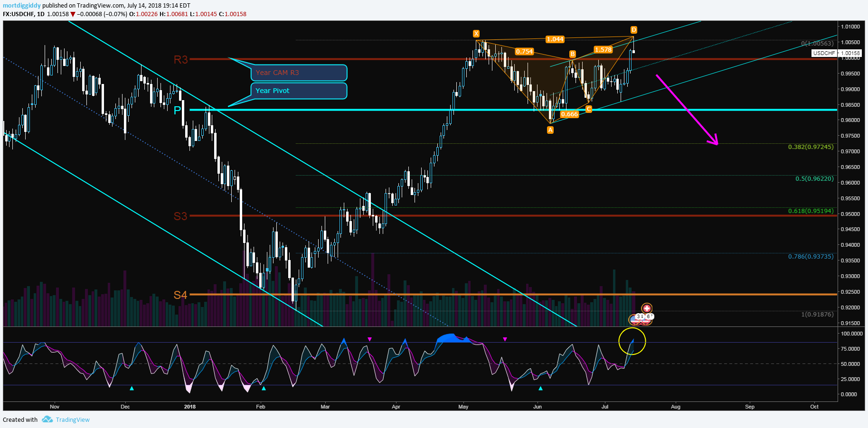Viewport: 868px width, 428px height.
Task: Click the 25.0000 oscillator axis label
Action: (850, 379)
